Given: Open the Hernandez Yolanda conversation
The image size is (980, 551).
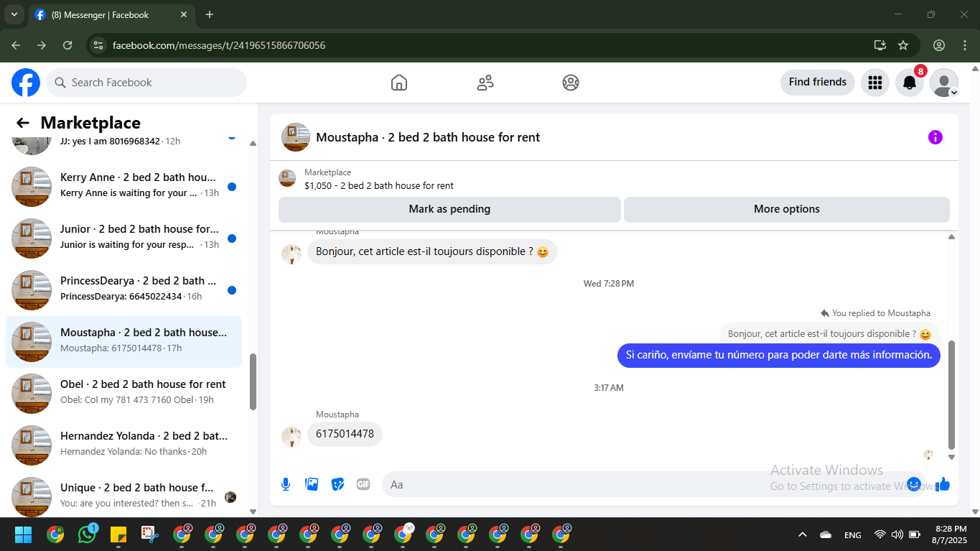Looking at the screenshot, I should [123, 445].
